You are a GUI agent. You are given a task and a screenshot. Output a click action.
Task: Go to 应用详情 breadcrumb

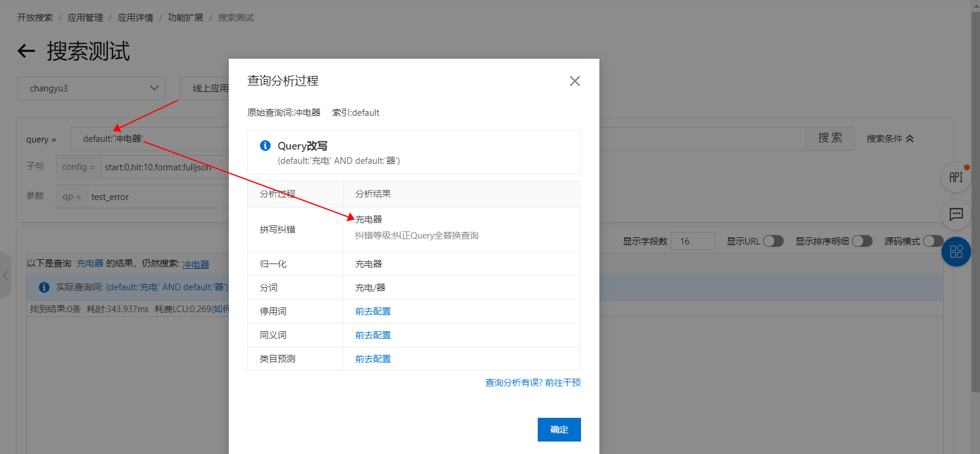pyautogui.click(x=135, y=18)
